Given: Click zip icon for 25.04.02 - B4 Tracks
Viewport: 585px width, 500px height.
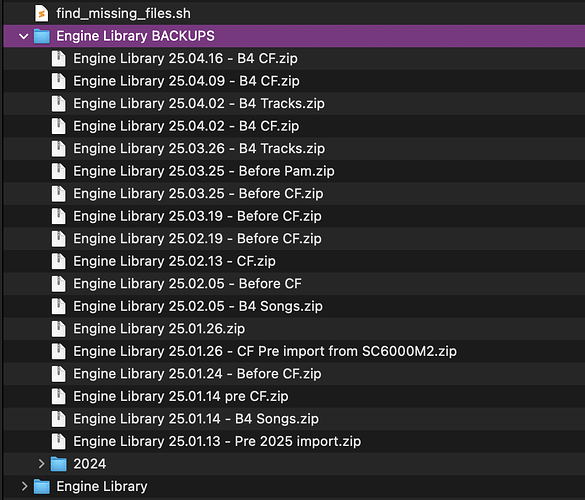Looking at the screenshot, I should click(59, 104).
